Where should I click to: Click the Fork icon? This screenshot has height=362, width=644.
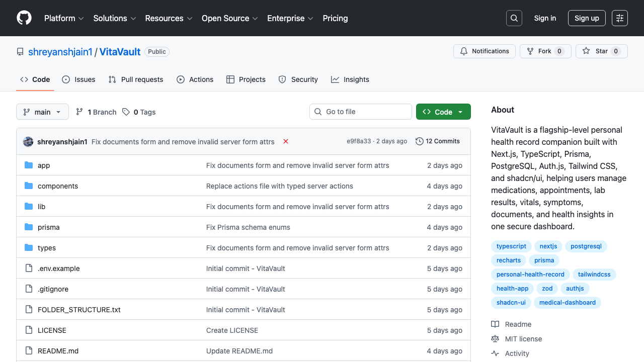(530, 51)
